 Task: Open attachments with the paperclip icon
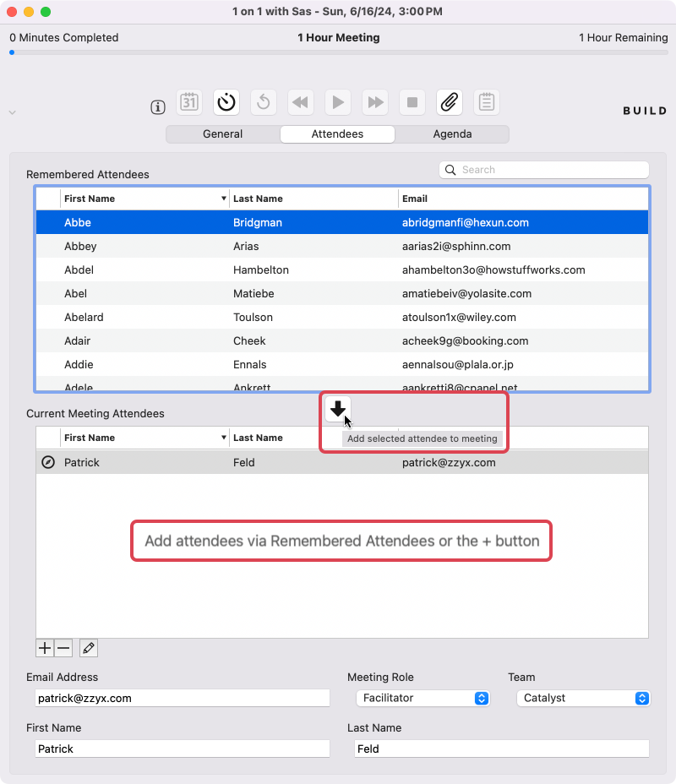pos(450,102)
